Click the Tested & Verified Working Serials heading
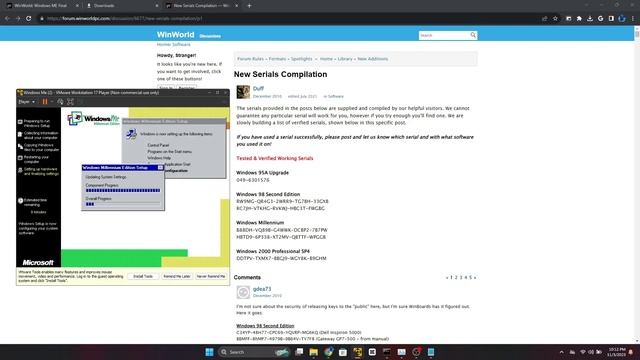 275,158
